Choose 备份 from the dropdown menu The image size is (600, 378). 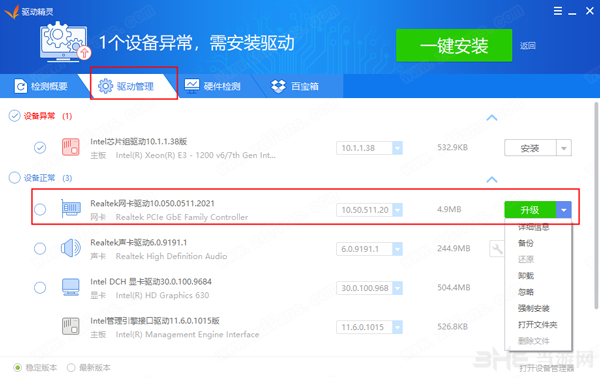[526, 243]
